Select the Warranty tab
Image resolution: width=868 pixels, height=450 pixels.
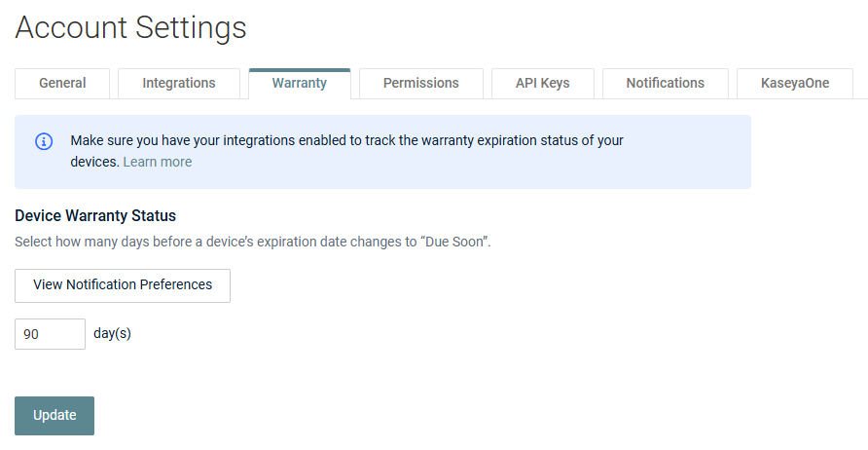point(300,83)
